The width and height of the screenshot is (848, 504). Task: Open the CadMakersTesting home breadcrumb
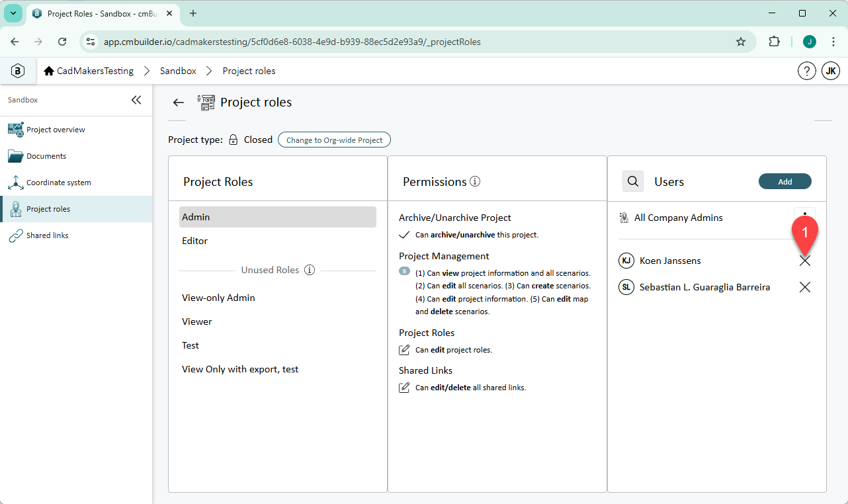click(x=89, y=71)
